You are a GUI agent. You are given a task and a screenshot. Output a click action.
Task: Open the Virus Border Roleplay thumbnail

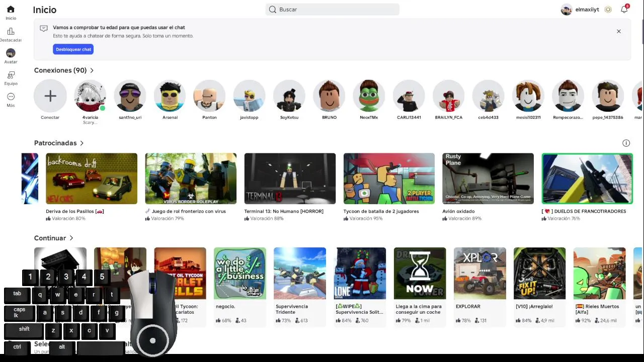191,178
